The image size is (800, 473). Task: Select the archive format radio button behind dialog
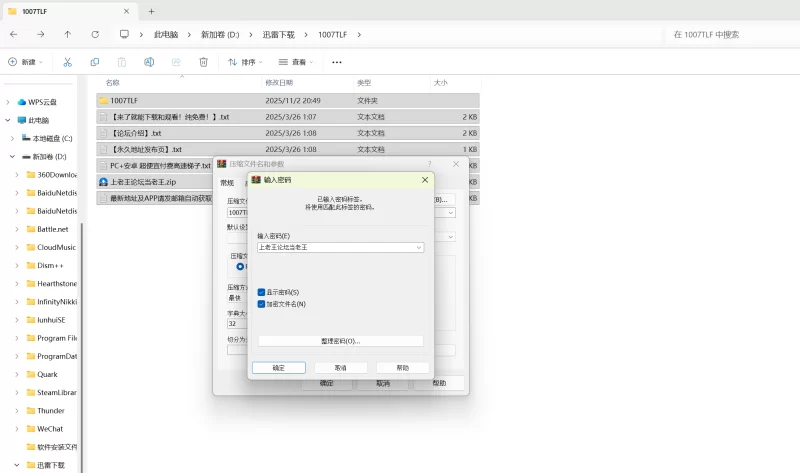(x=240, y=266)
